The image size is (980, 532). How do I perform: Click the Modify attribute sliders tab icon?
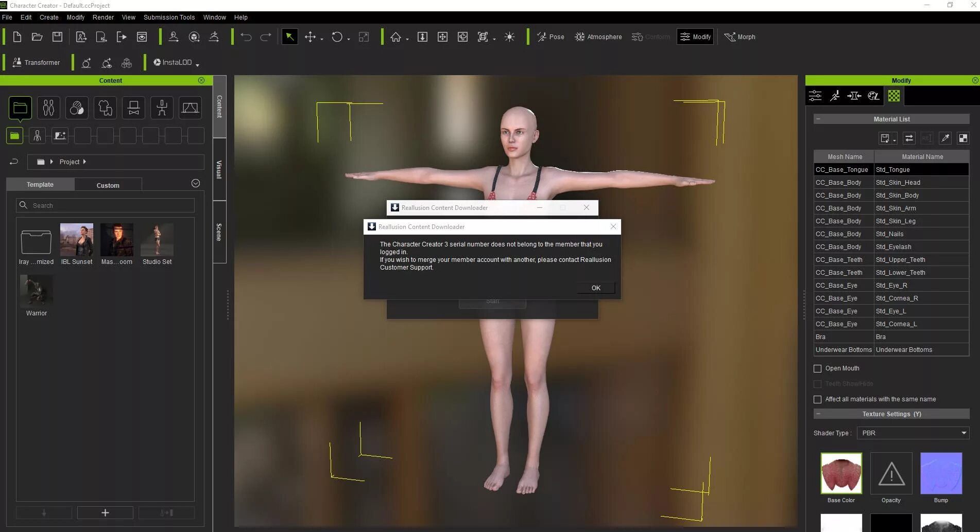(815, 96)
